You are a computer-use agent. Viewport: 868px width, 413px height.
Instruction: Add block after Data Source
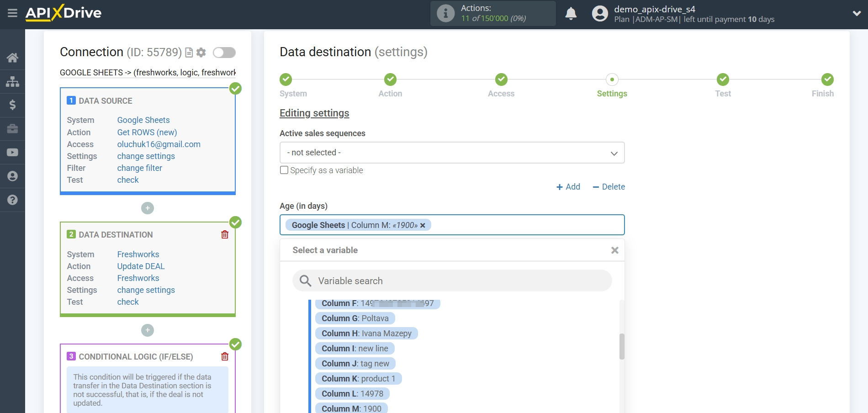click(x=148, y=208)
